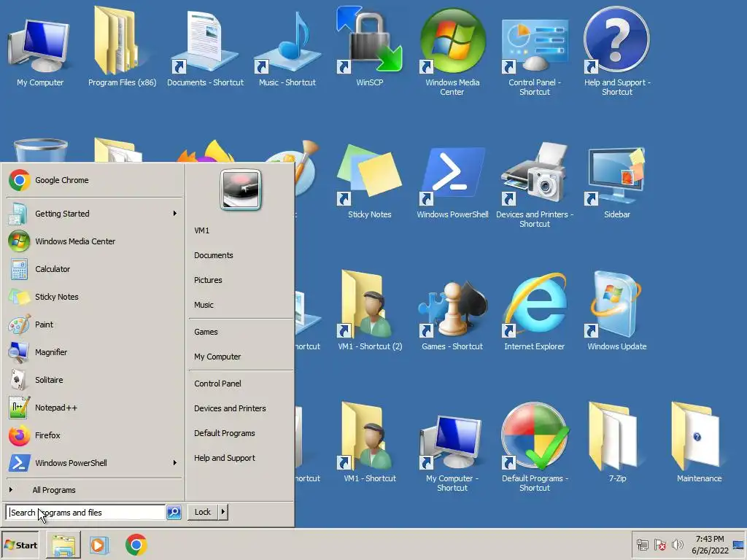Launch Notepad++ from Start menu
This screenshot has height=560, width=747.
pyautogui.click(x=95, y=408)
